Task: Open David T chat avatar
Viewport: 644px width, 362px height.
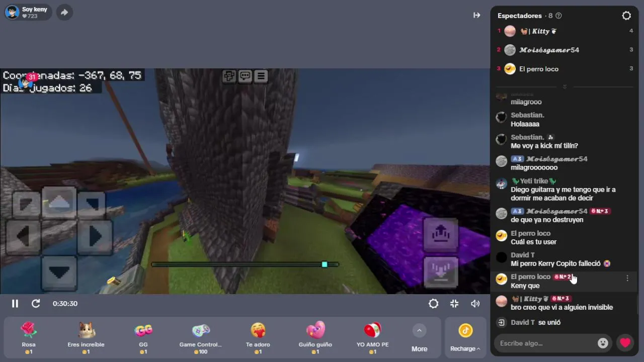Action: pos(502,258)
